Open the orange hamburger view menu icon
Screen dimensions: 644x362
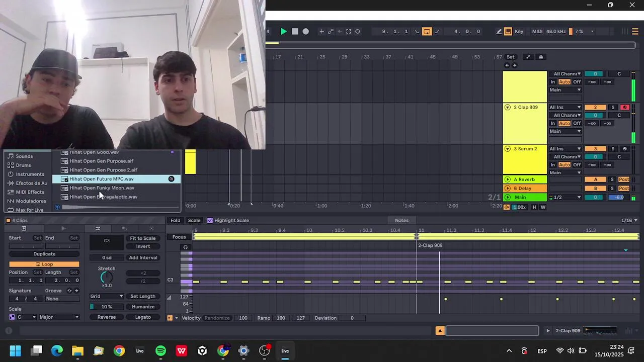coord(635,31)
